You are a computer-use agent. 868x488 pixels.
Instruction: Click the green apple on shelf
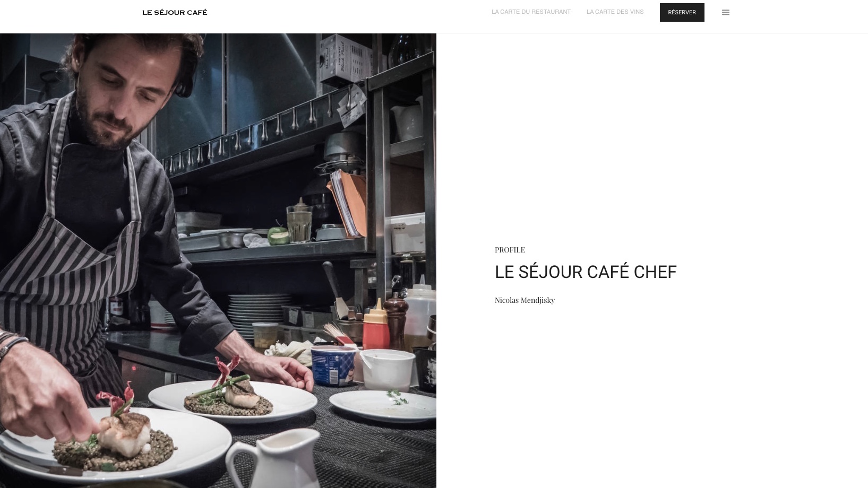point(277,235)
